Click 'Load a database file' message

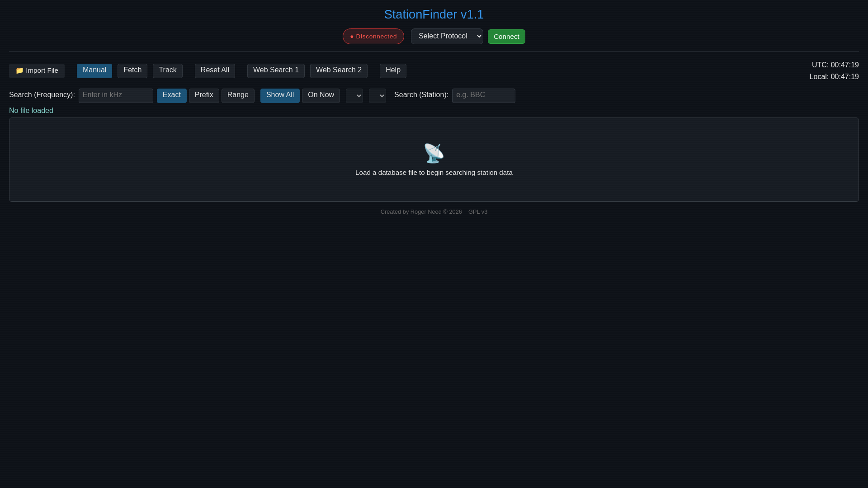click(434, 173)
